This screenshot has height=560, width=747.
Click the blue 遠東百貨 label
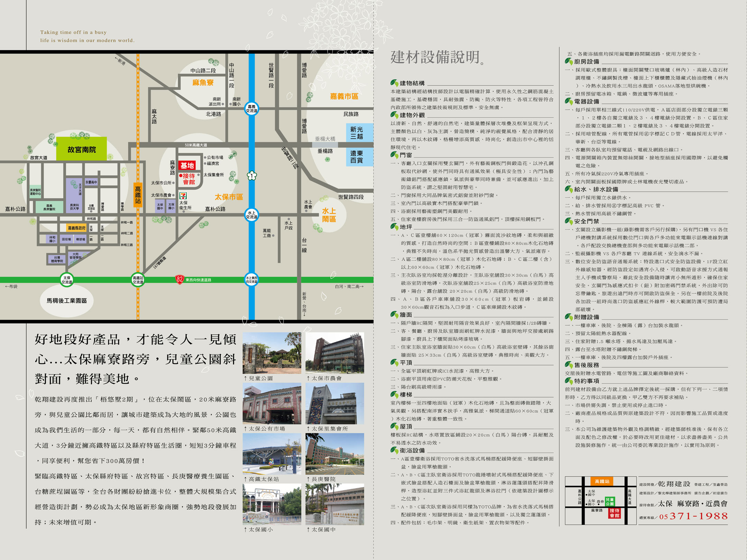357,157
